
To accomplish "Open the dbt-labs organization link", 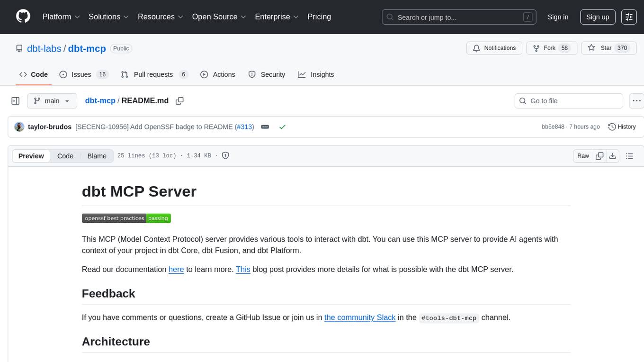I will tap(44, 48).
